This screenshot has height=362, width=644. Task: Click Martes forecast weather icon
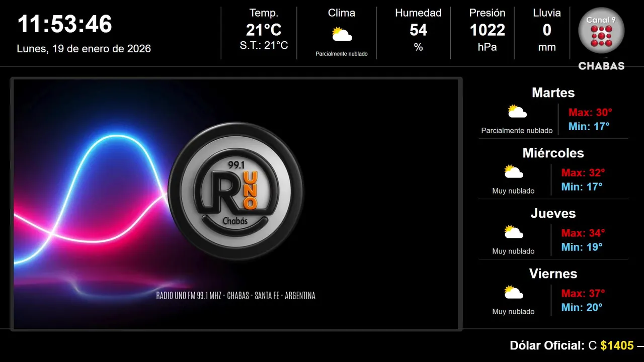click(x=517, y=111)
